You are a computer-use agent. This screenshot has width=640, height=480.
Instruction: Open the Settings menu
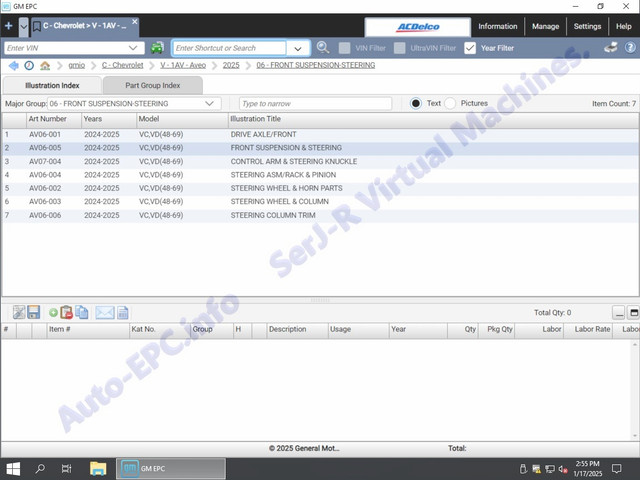click(x=587, y=27)
